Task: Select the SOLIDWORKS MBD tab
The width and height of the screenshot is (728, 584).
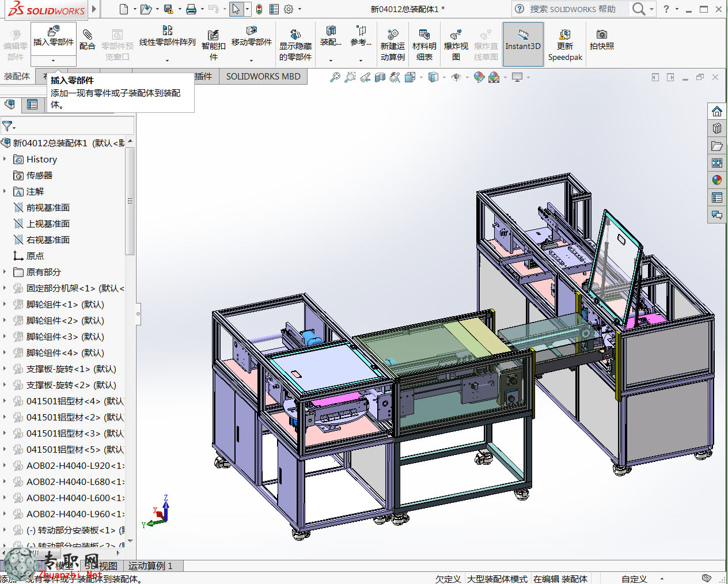Action: click(263, 76)
